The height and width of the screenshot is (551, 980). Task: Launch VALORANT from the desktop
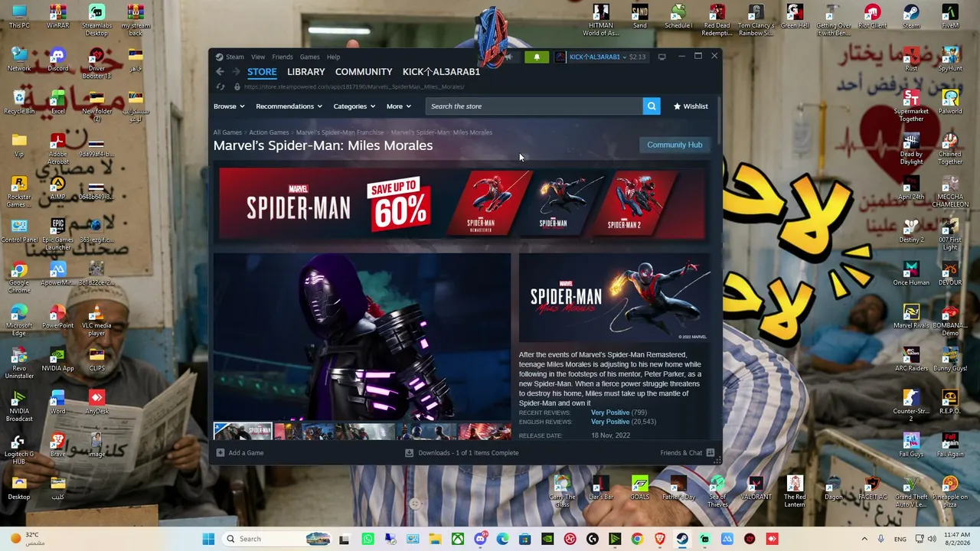[756, 488]
